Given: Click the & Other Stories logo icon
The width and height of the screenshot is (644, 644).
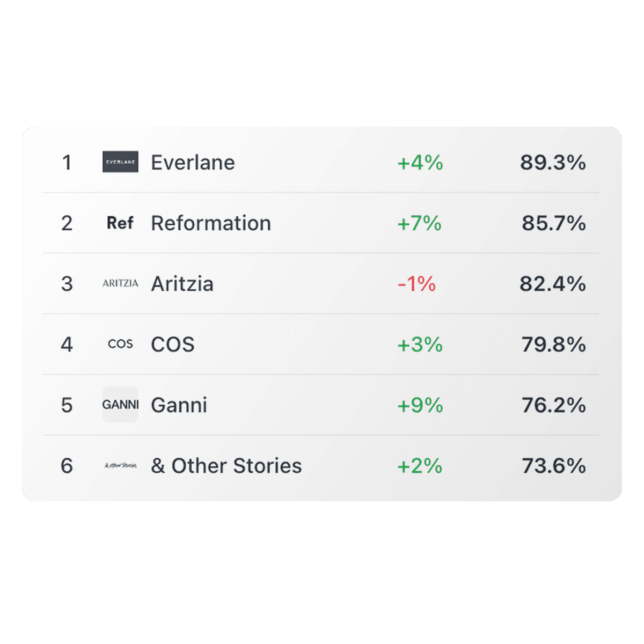Looking at the screenshot, I should click(120, 465).
